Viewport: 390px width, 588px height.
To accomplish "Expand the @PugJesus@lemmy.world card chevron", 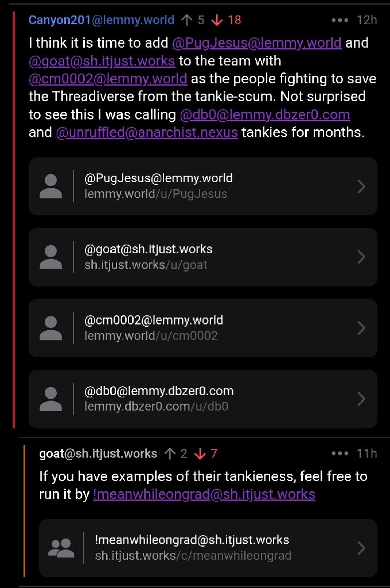I will 361,186.
